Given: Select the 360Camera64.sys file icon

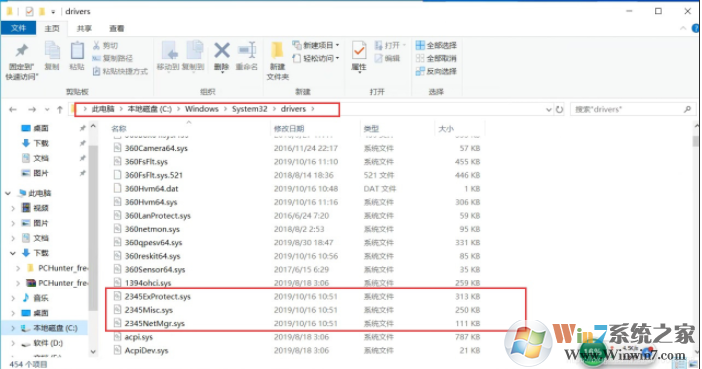Looking at the screenshot, I should point(117,148).
